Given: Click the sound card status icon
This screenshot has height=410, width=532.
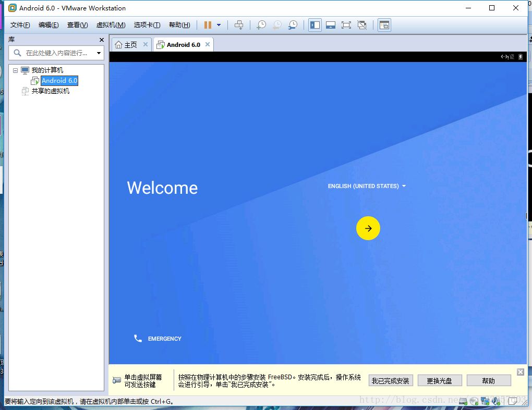Looking at the screenshot, I should tap(496, 401).
